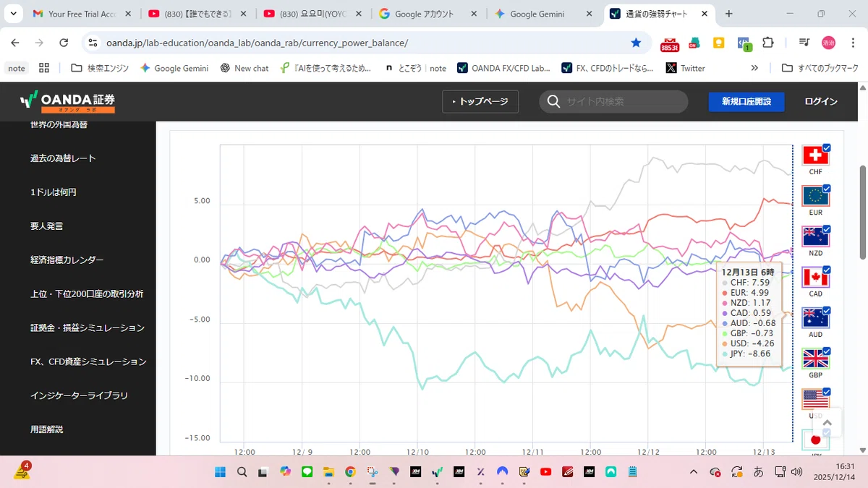Open the New chat bookmark

[244, 68]
